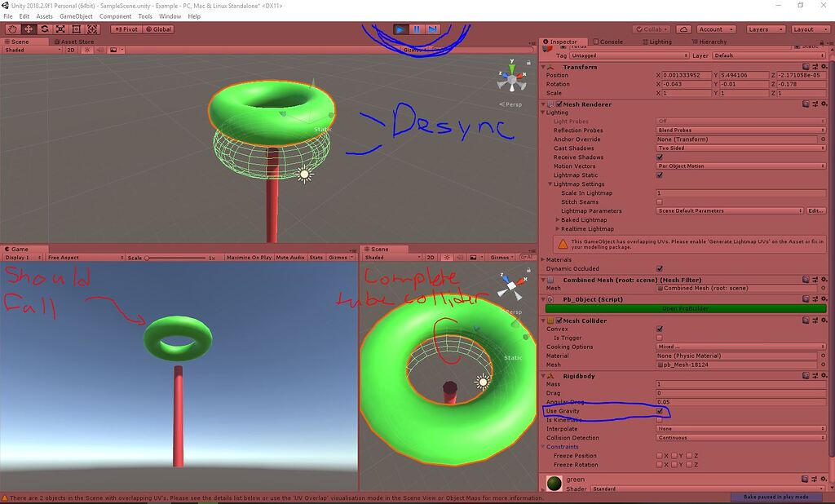Select the Rotate tool
The height and width of the screenshot is (504, 835).
(x=44, y=29)
